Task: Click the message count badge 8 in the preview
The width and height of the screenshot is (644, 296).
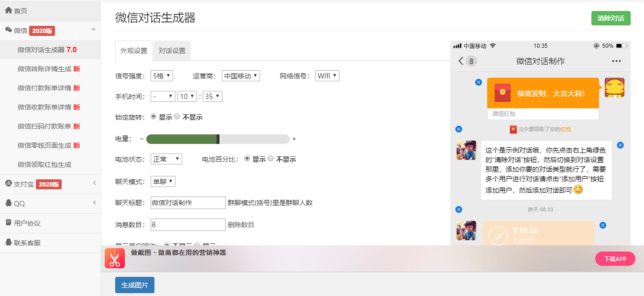Action: [471, 61]
